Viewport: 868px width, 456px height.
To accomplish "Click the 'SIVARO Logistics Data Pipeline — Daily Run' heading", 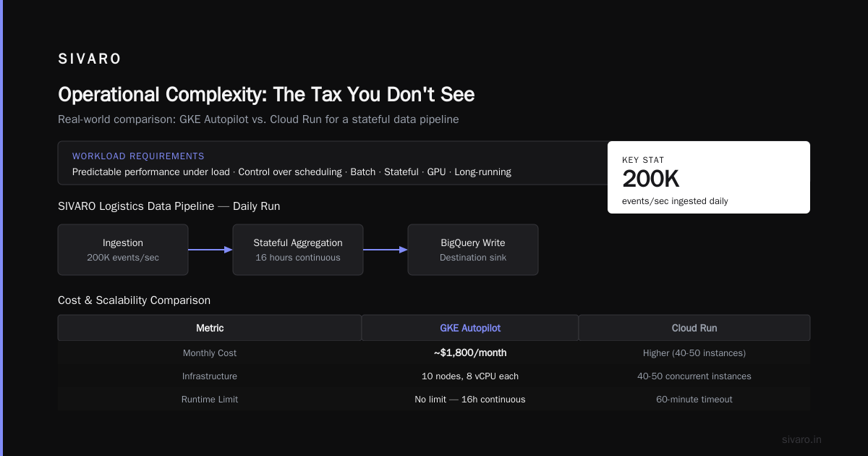I will tap(169, 206).
